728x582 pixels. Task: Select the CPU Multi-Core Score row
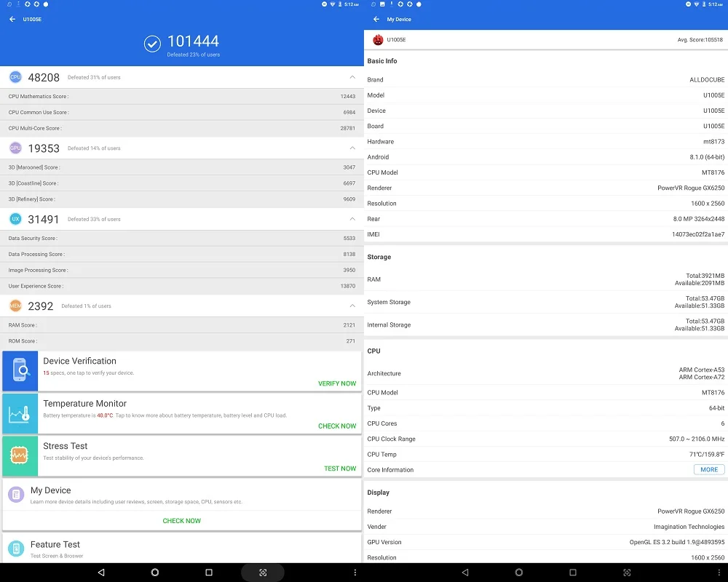pos(182,128)
